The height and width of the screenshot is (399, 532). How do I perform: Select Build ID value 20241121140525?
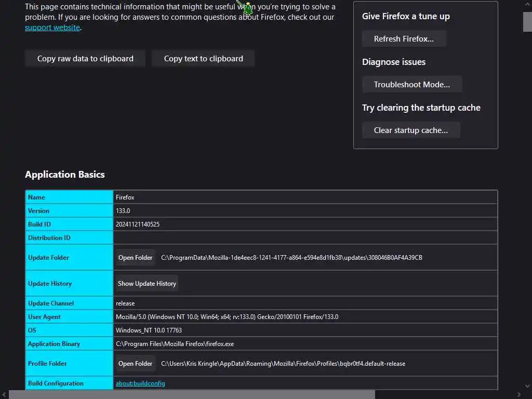click(x=137, y=224)
